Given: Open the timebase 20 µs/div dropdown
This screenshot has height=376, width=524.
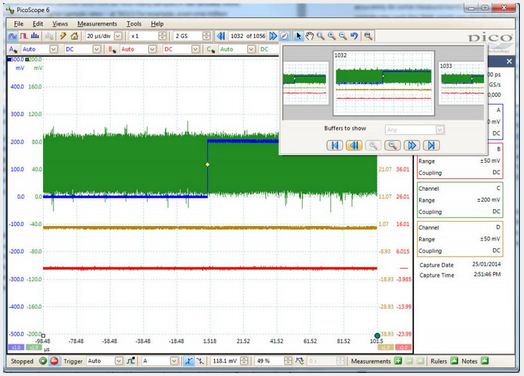Looking at the screenshot, I should 118,36.
